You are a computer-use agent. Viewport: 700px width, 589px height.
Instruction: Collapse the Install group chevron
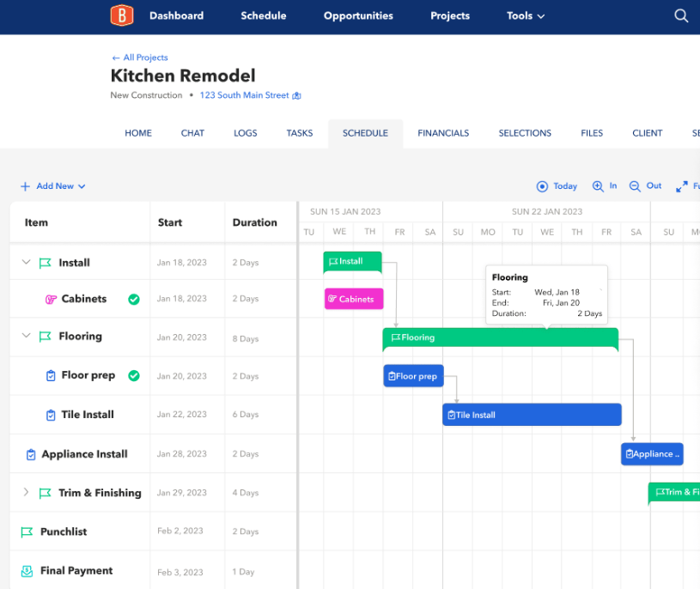(x=27, y=262)
